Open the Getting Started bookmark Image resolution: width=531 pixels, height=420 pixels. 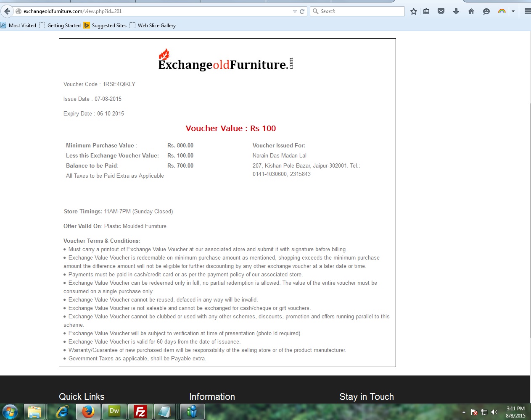60,26
